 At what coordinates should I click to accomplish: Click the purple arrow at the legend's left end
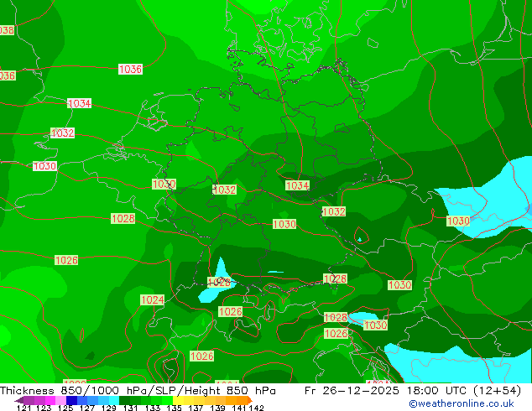click(x=18, y=400)
